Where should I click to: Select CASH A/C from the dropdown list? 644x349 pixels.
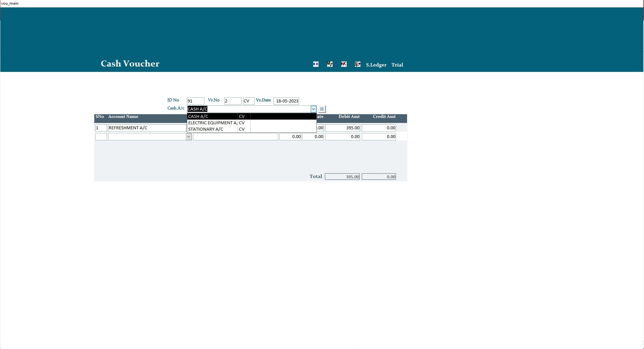point(252,116)
